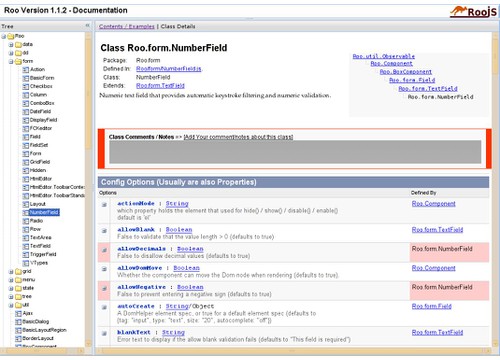The image size is (500, 360).
Task: Select the Class Details tab
Action: pos(178,26)
